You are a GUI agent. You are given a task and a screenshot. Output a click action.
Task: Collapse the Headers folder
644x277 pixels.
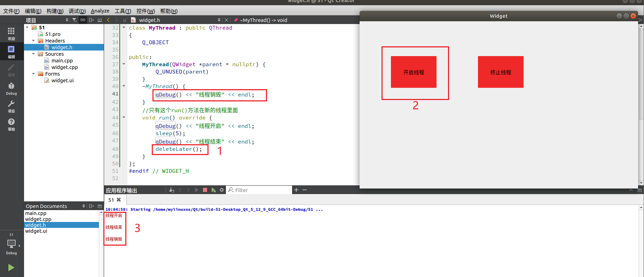tap(33, 41)
